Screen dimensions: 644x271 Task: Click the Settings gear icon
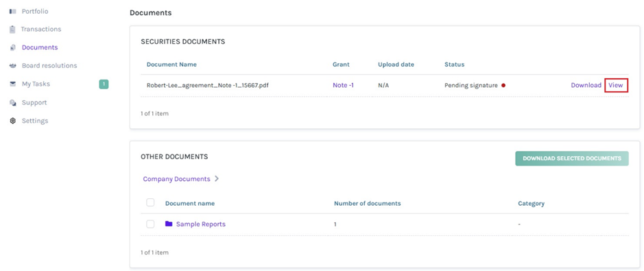(12, 121)
